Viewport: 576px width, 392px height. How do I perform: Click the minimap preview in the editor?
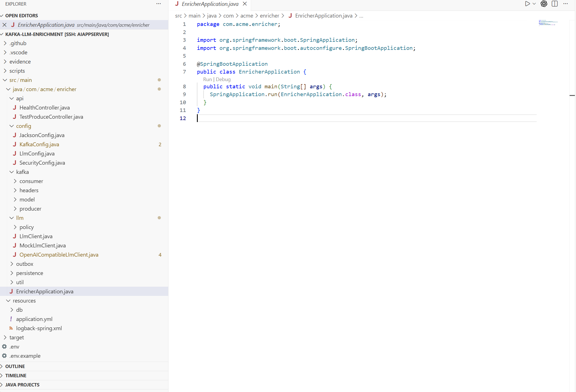548,23
